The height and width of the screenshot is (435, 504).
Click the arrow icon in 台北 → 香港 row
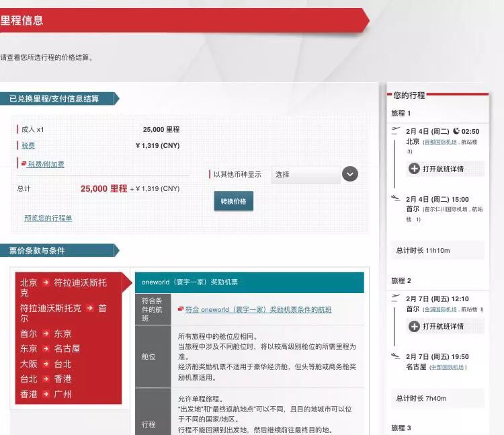[46, 379]
